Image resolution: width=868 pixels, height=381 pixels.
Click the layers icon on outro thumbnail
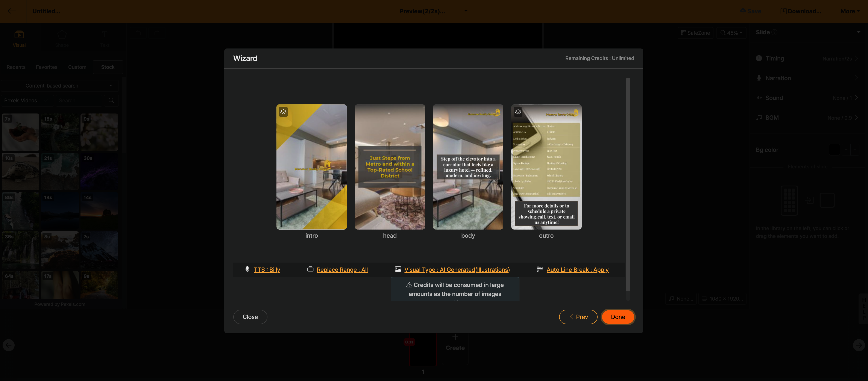[x=518, y=112]
